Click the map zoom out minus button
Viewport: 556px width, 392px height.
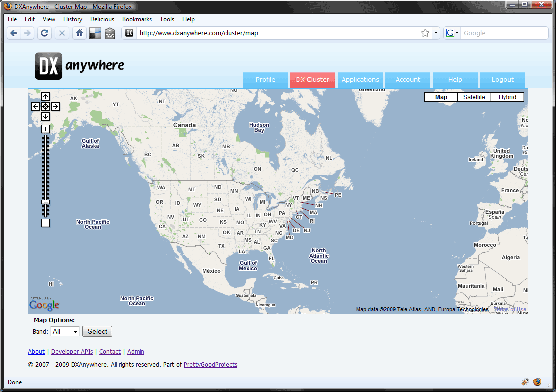point(45,223)
